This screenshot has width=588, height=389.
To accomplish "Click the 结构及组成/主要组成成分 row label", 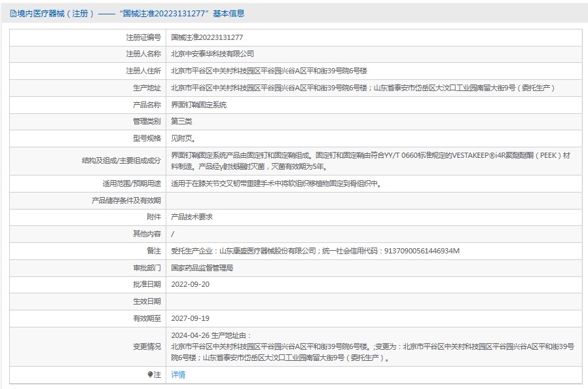I will click(121, 160).
